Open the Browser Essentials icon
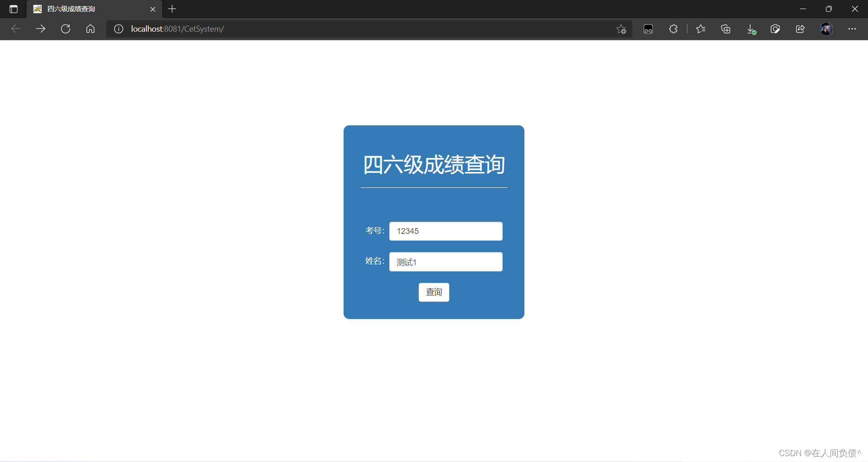The width and height of the screenshot is (868, 462). click(x=648, y=29)
